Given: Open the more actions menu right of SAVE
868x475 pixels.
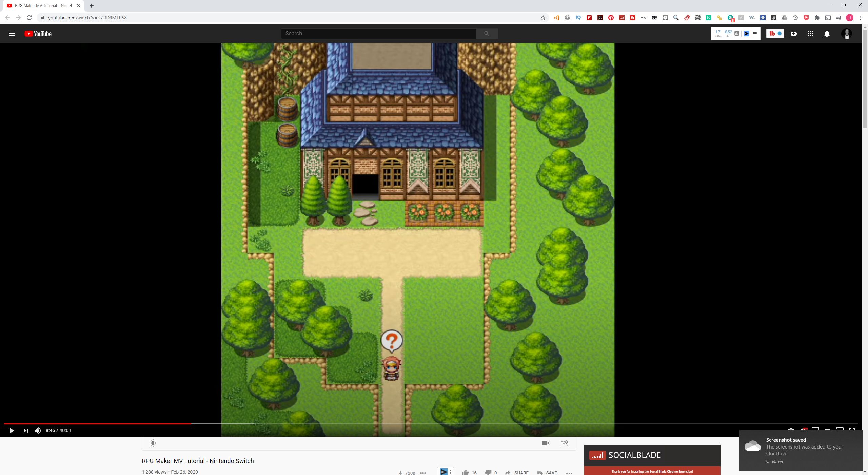Looking at the screenshot, I should [569, 473].
